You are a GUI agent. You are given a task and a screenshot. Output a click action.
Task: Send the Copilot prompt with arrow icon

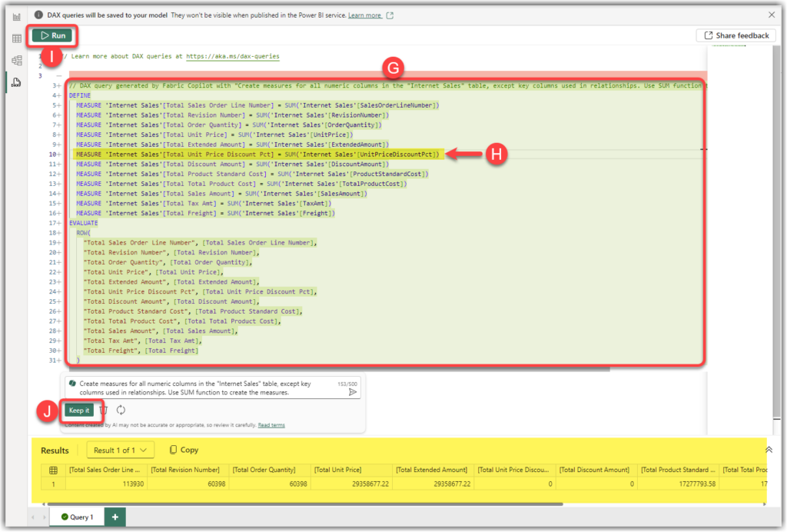pyautogui.click(x=352, y=393)
